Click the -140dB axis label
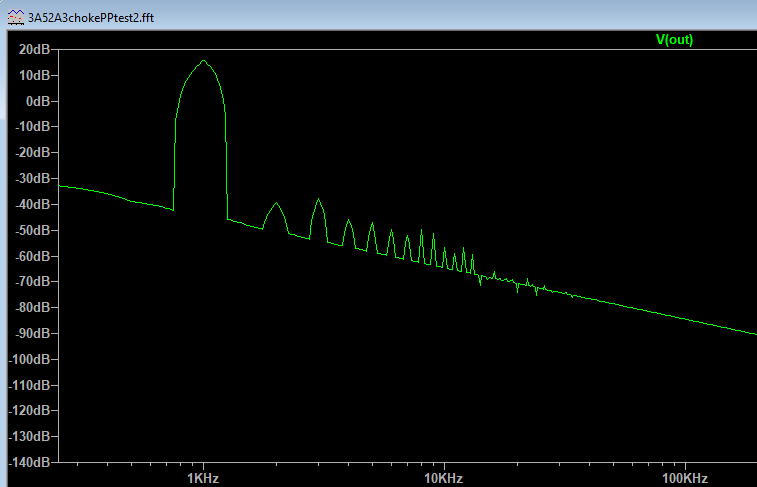This screenshot has width=757, height=487. click(x=29, y=462)
